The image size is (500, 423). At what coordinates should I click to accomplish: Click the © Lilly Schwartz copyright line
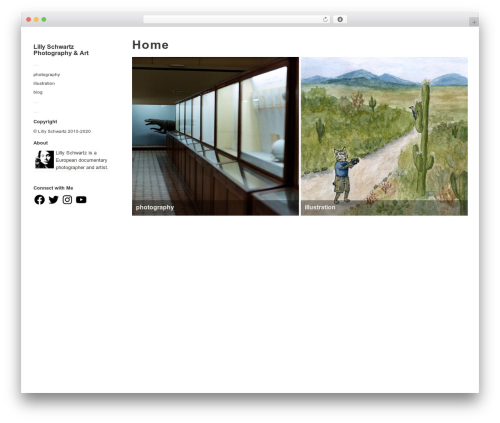(x=62, y=131)
